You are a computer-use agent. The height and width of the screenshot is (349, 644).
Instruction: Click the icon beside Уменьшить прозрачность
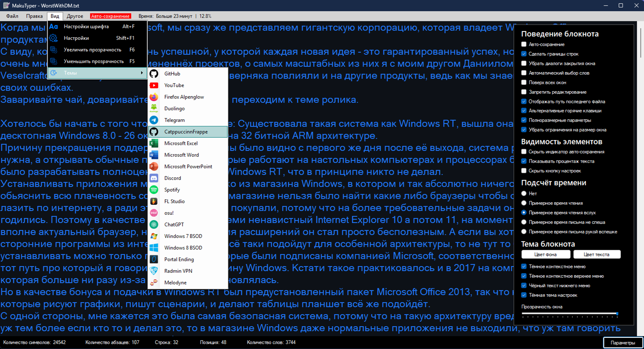53,61
